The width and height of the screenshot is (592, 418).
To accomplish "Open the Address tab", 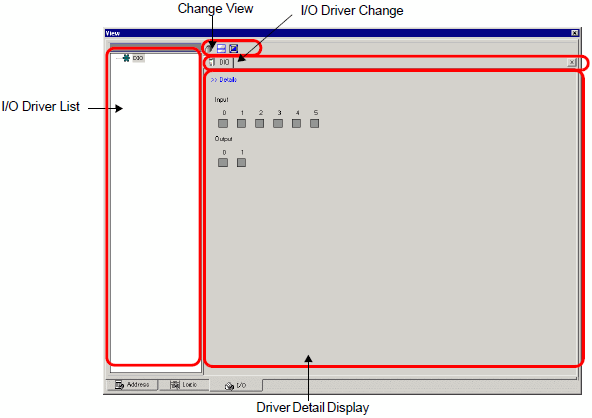I will (132, 385).
